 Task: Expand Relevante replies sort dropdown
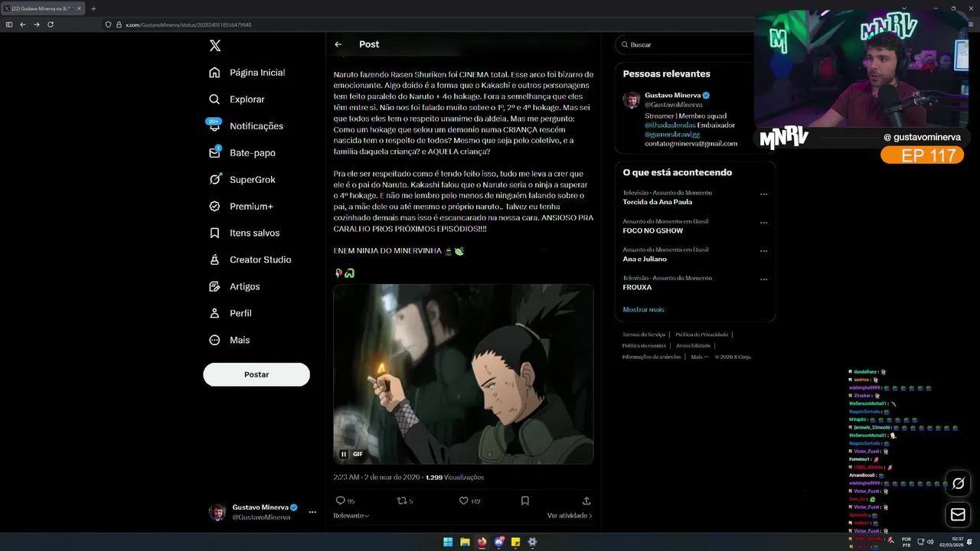351,516
